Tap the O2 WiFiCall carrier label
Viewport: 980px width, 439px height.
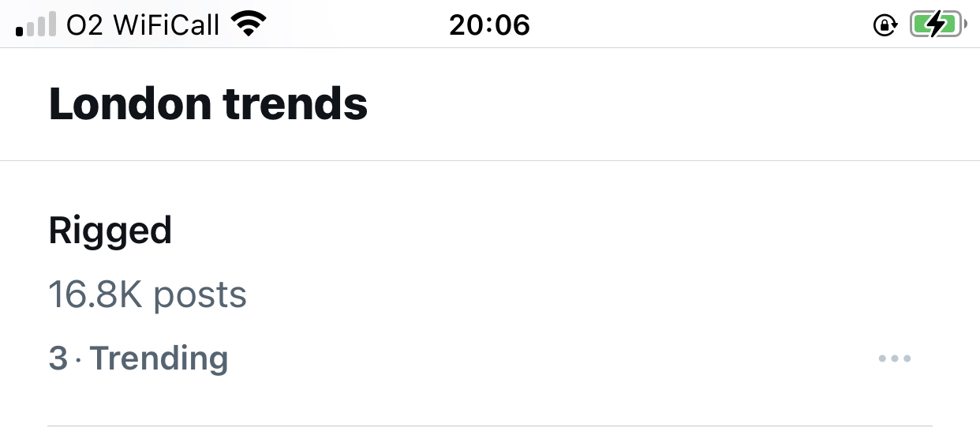[x=143, y=25]
